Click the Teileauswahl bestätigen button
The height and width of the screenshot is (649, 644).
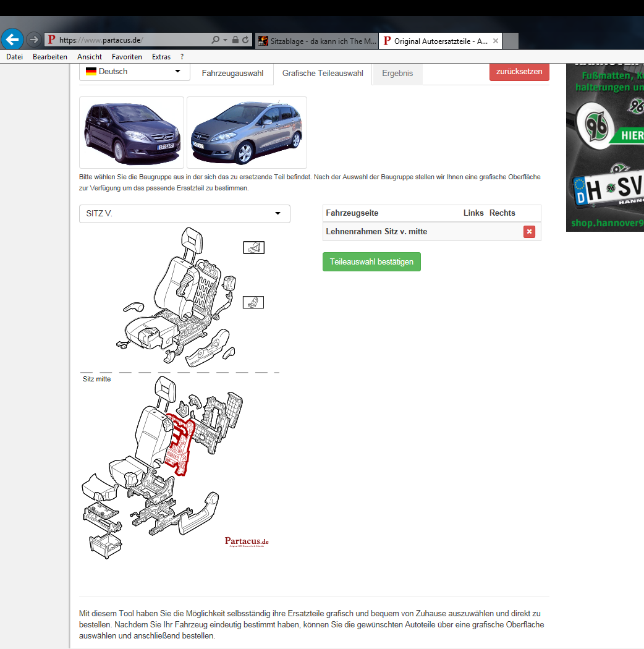tap(371, 261)
